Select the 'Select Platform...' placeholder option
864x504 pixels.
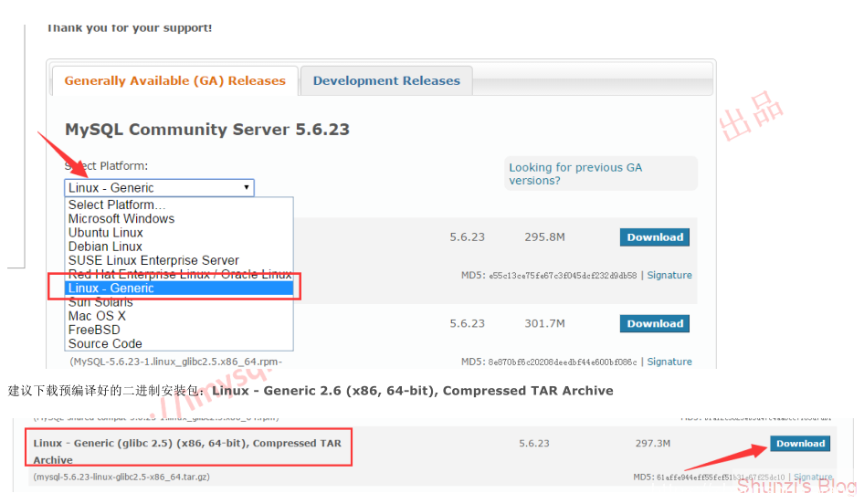117,205
